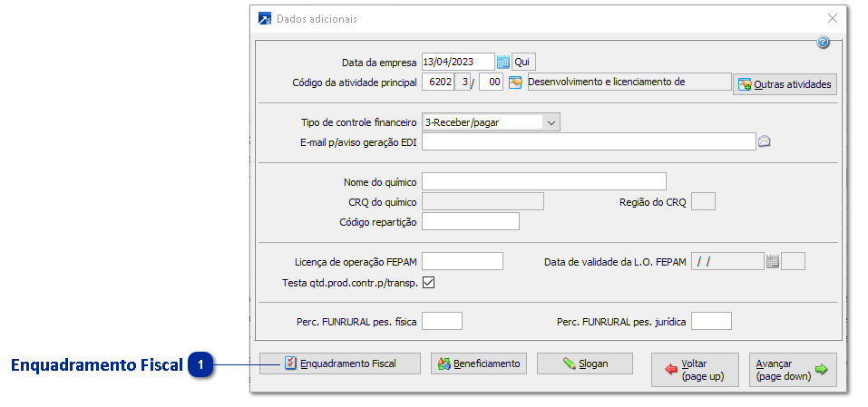Click the envelope icon beside EDI e-mail
Viewport: 868px width, 407px height.
click(x=765, y=141)
